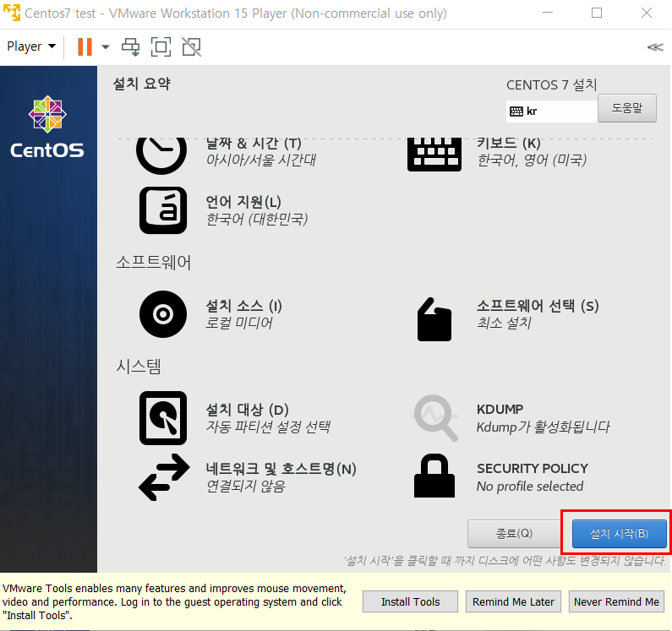Select the 한국어 (대한민국) language text
Viewport: 672px width, 631px height.
click(x=257, y=219)
